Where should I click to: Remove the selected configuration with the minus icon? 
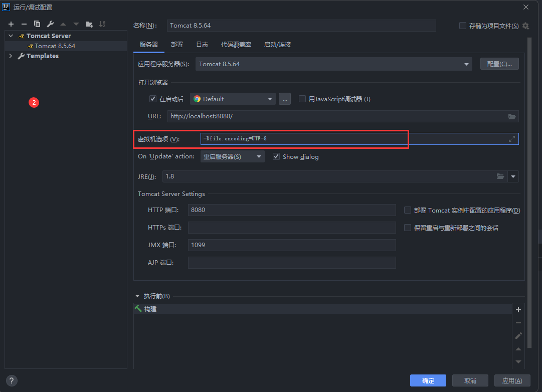tap(24, 24)
